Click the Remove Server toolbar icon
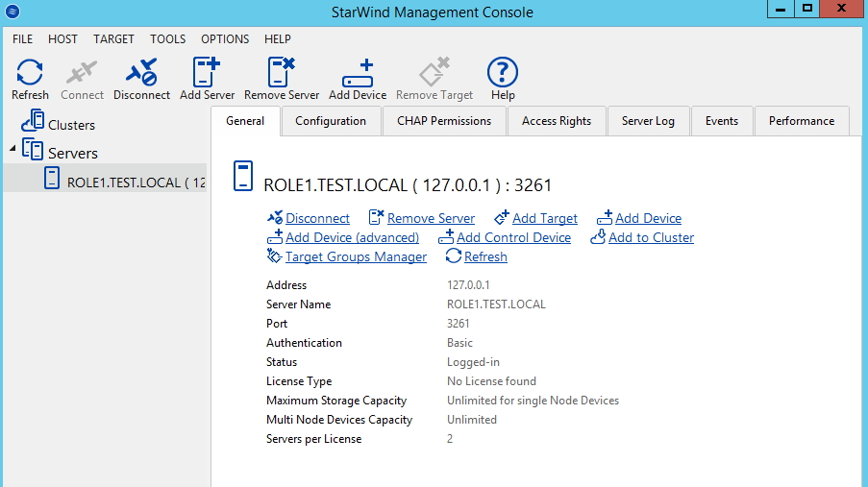The height and width of the screenshot is (487, 868). pyautogui.click(x=282, y=72)
